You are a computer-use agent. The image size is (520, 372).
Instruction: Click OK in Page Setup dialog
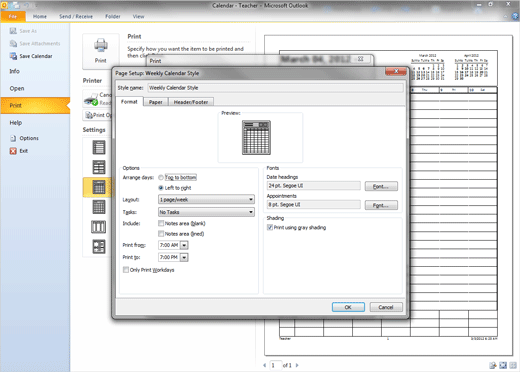point(348,307)
